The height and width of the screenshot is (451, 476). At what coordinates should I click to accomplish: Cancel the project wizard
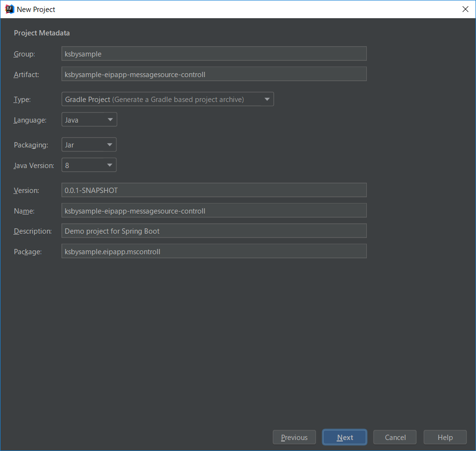[x=395, y=437]
